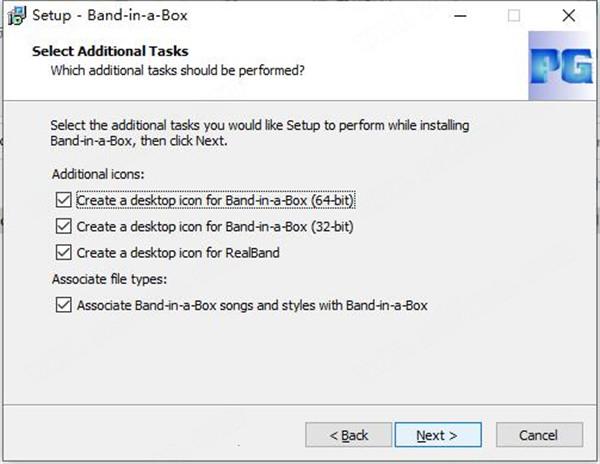Click the PG Music logo image
Image resolution: width=600 pixels, height=464 pixels.
tap(562, 65)
